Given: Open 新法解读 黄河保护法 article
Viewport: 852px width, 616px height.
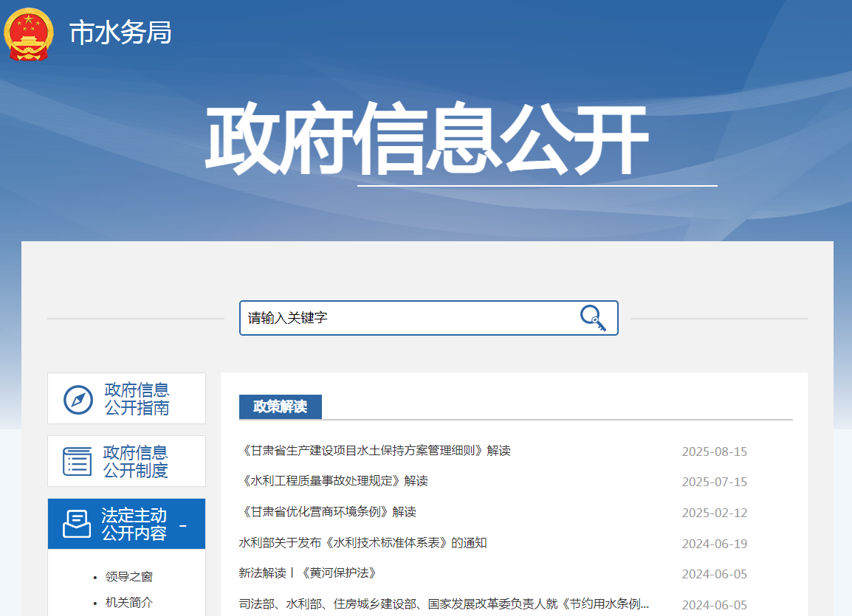Looking at the screenshot, I should 308,573.
